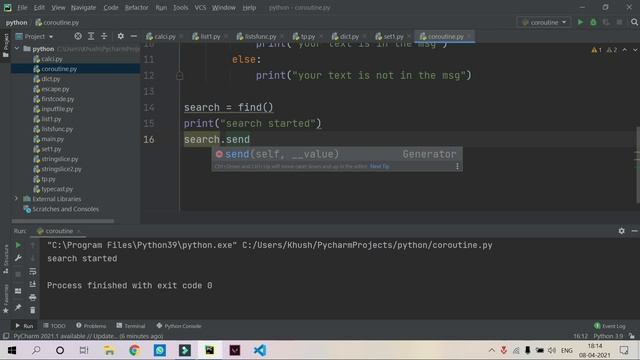Hide the Run tool window

tap(634, 231)
